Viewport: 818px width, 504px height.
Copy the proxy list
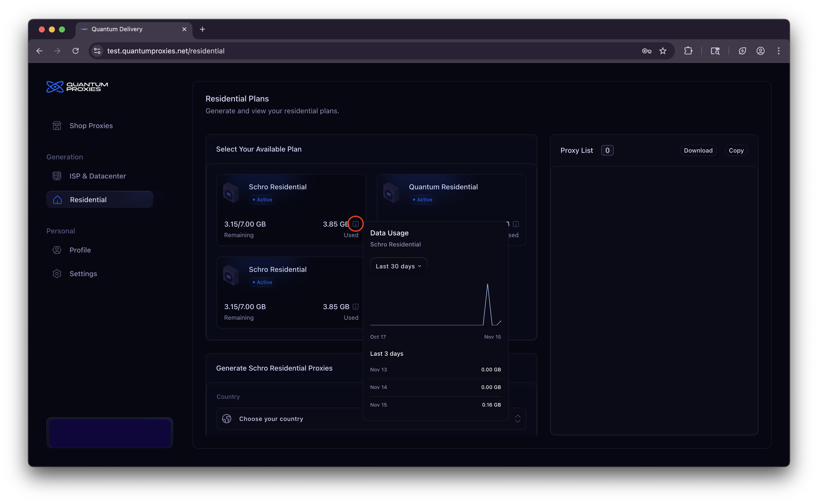coord(736,150)
